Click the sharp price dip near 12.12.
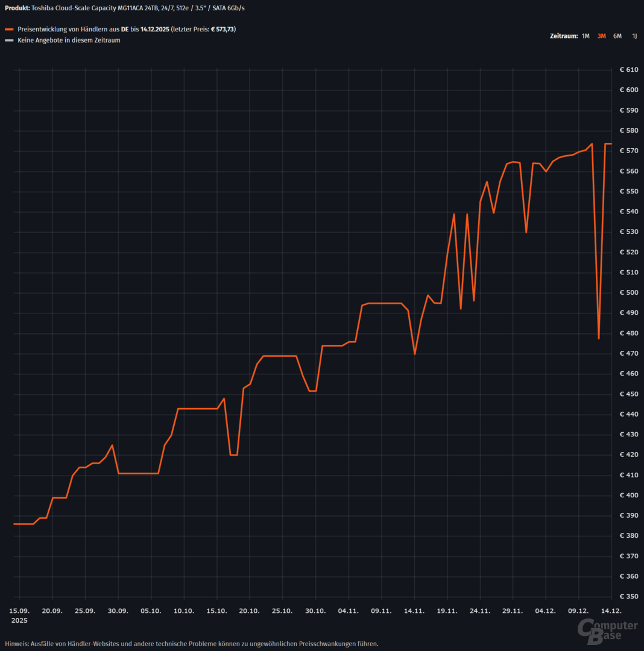This screenshot has width=644, height=651. coord(599,338)
